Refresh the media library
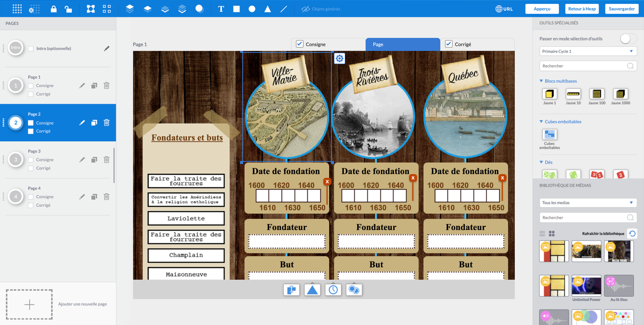The width and height of the screenshot is (644, 325). click(632, 233)
